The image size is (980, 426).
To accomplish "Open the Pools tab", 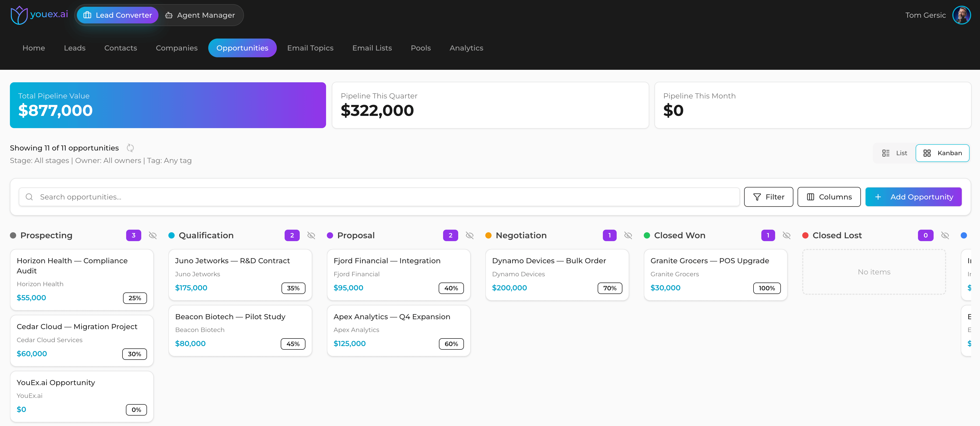I will coord(421,48).
